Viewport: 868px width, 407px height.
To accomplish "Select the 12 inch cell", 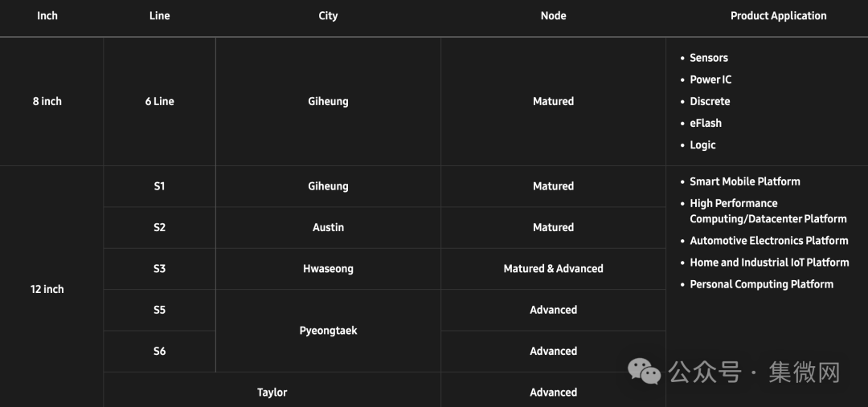I will (47, 289).
